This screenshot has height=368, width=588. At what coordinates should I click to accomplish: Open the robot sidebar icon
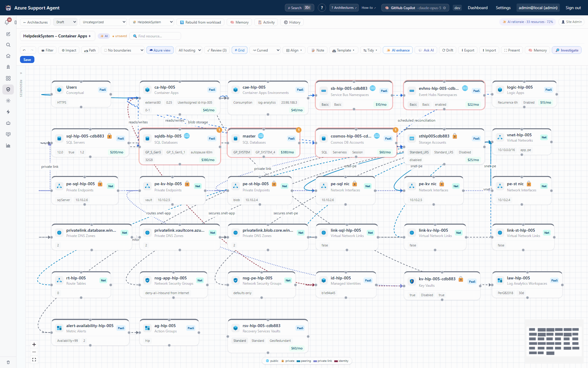(x=8, y=123)
